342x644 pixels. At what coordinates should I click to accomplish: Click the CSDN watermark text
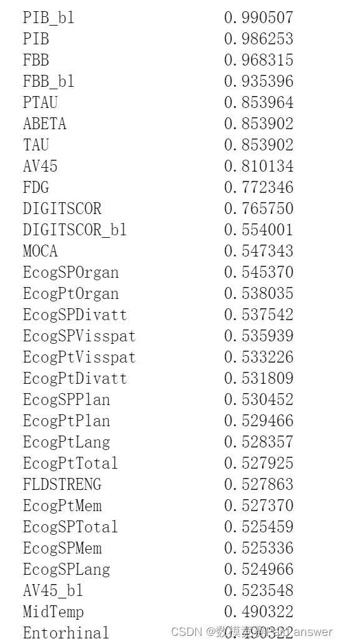click(187, 632)
